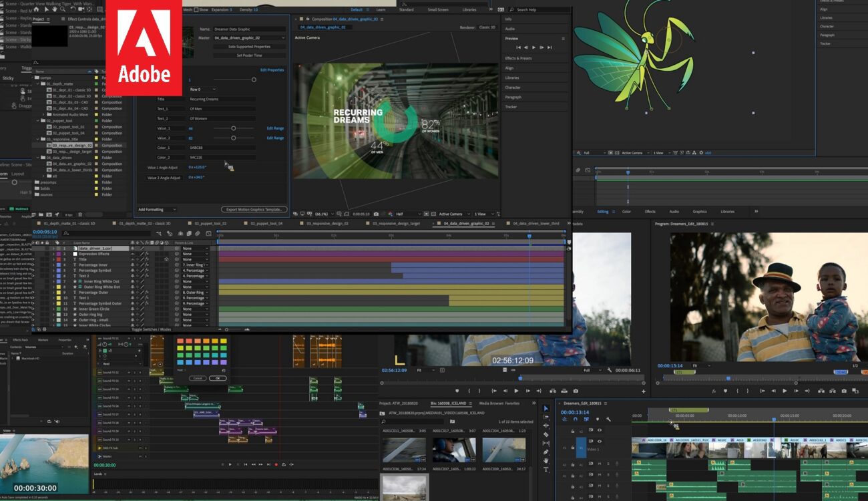
Task: Check the Mesh Show checkbox
Action: [x=198, y=10]
